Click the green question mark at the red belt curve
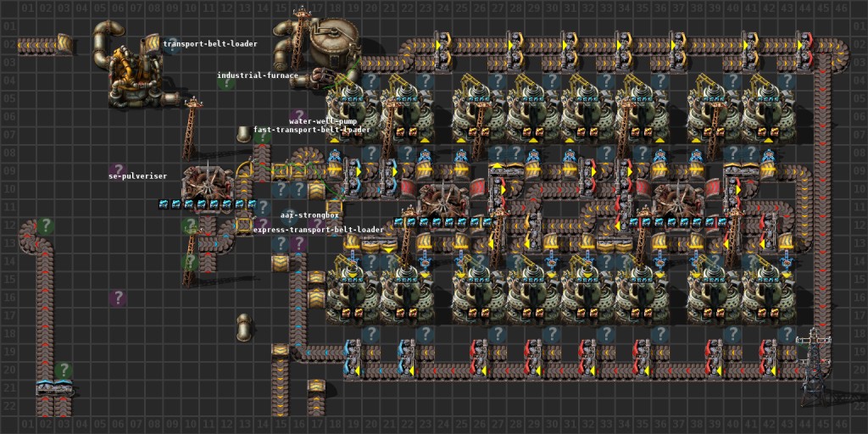The height and width of the screenshot is (434, 868). click(x=46, y=225)
